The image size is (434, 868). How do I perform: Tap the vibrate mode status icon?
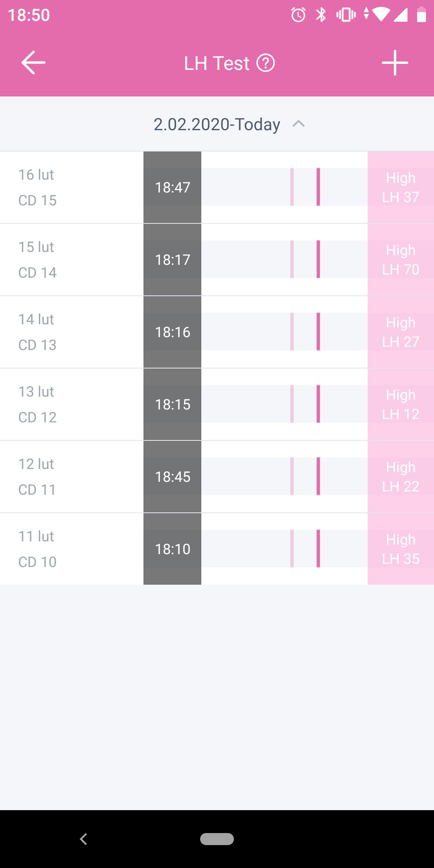pos(346,15)
